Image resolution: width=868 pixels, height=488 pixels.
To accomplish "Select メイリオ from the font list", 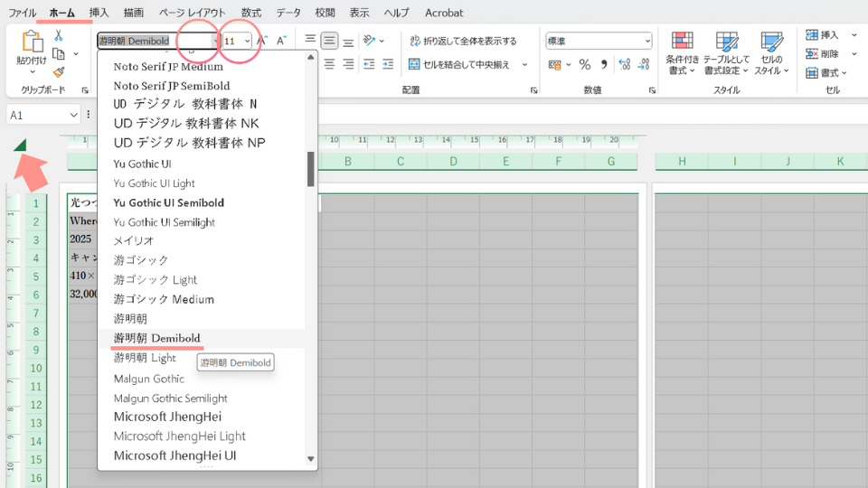I will 134,241.
